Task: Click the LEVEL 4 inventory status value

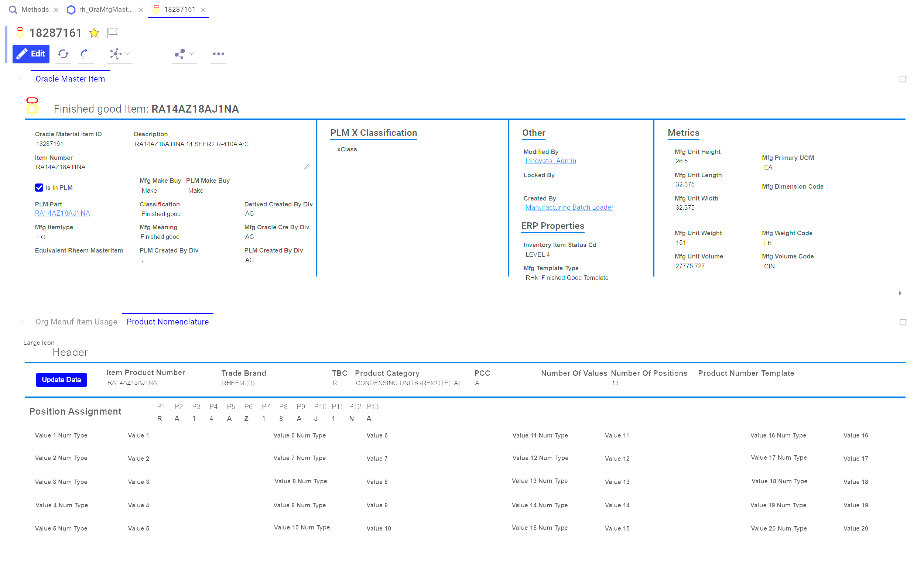Action: coord(537,255)
